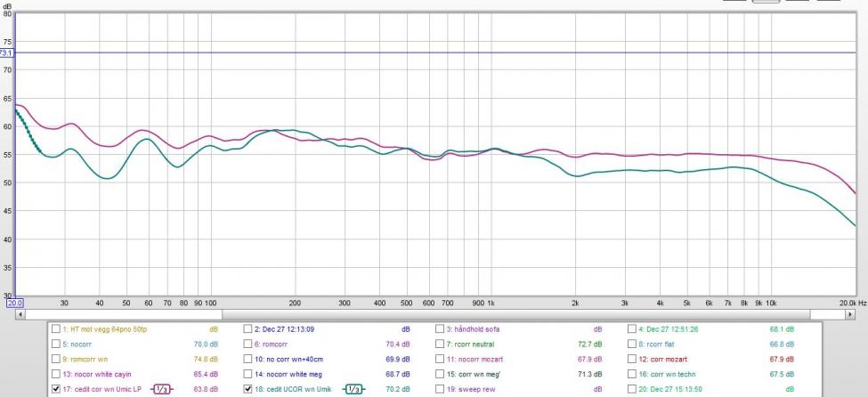Show trace 11: nocorr mozart
Image resolution: width=868 pixels, height=397 pixels.
coord(440,360)
